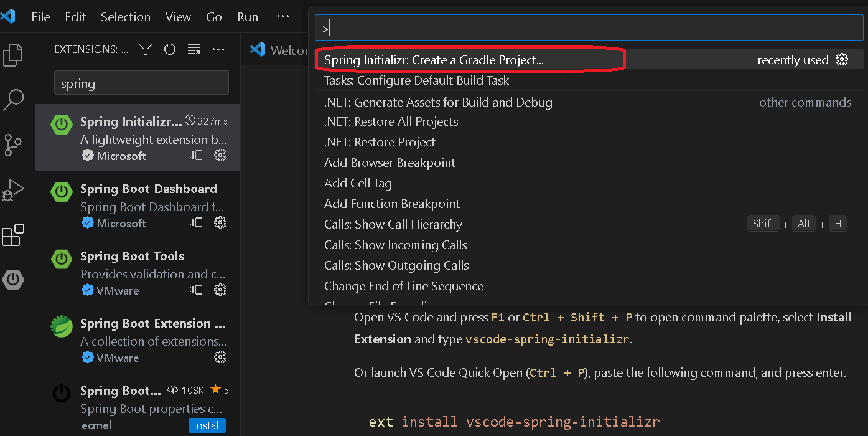Open Spring Initializr extension in the list
This screenshot has height=436, width=868.
click(x=138, y=138)
